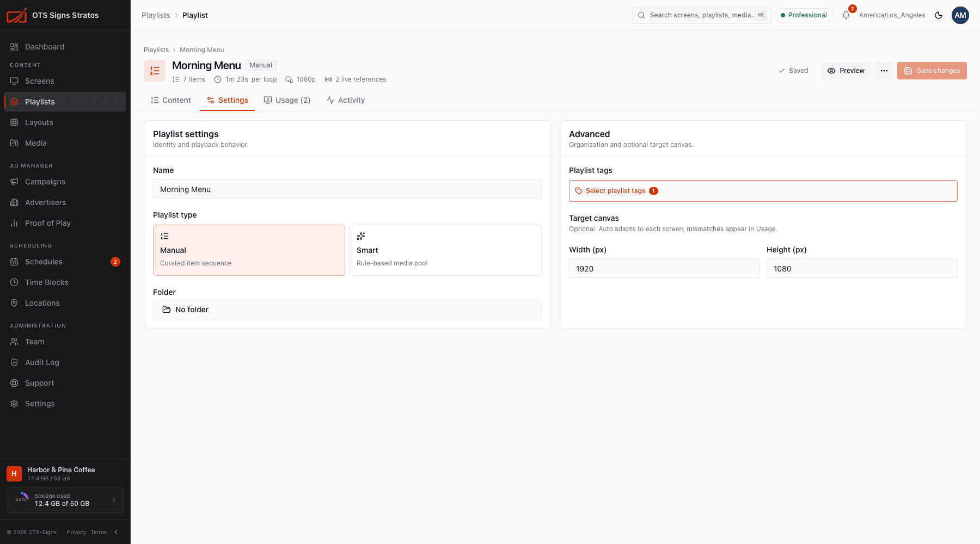Viewport: 980px width, 544px height.
Task: Select the Manual playlist type
Action: 249,250
